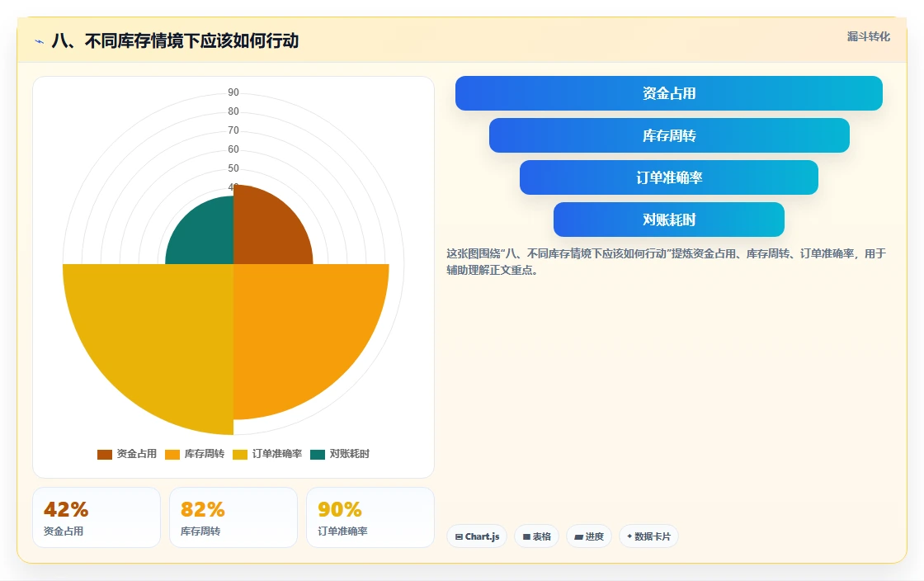Select the 订单准确率 funnel stage bar

coord(669,177)
